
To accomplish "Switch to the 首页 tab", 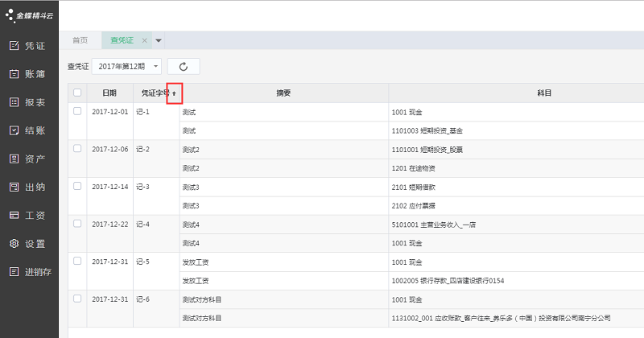I will 80,40.
